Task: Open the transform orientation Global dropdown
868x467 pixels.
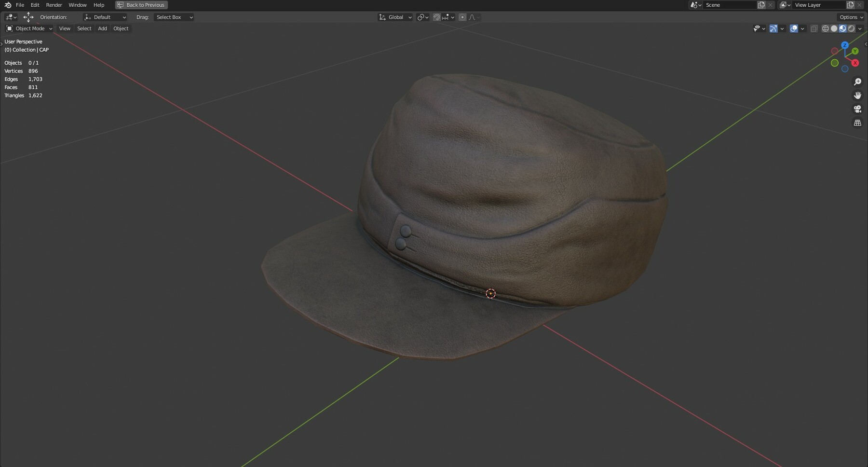Action: click(395, 17)
